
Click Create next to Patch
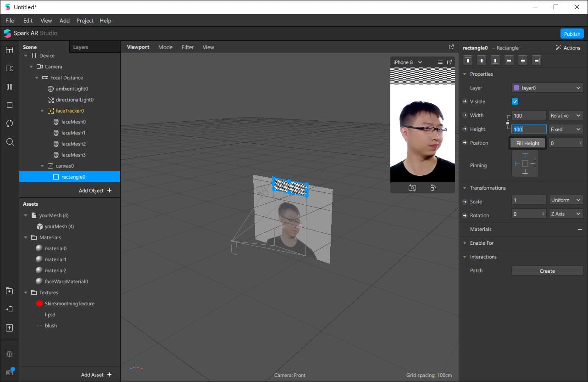[x=547, y=271]
